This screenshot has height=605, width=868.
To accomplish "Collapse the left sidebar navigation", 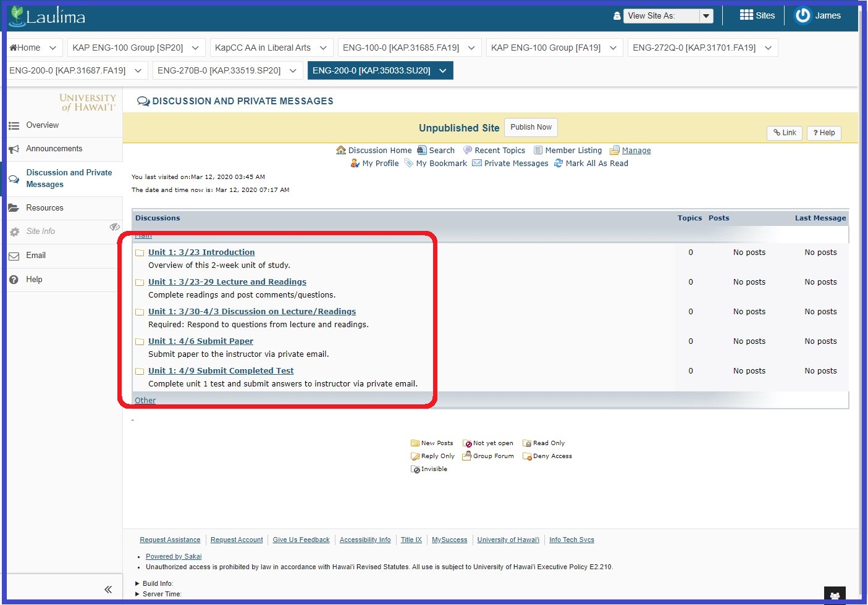I will (x=108, y=589).
